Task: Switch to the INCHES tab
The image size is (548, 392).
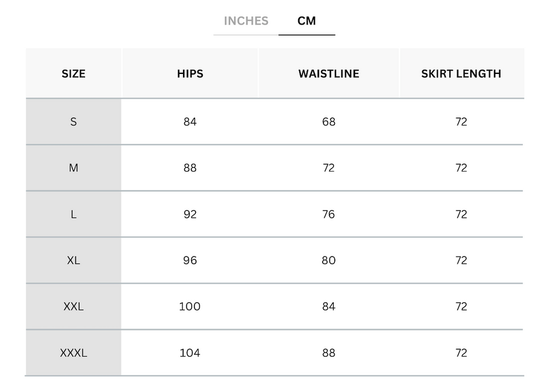Action: pyautogui.click(x=246, y=21)
